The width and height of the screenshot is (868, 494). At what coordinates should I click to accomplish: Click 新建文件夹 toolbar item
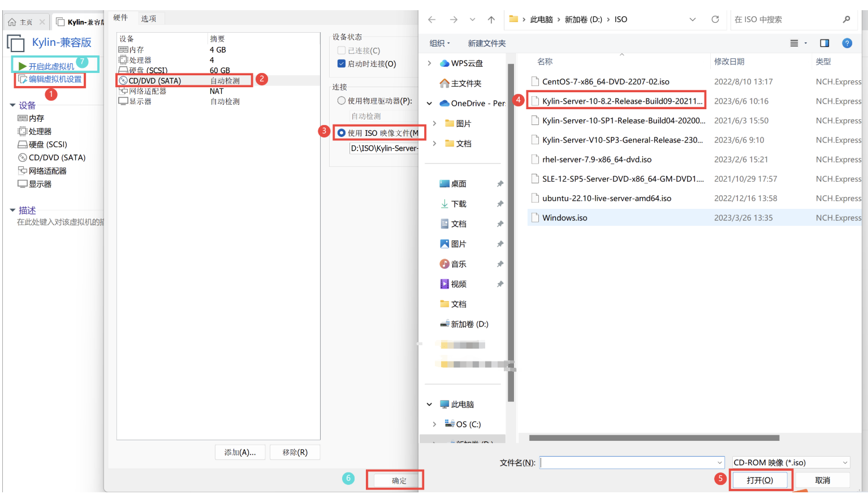pos(487,43)
